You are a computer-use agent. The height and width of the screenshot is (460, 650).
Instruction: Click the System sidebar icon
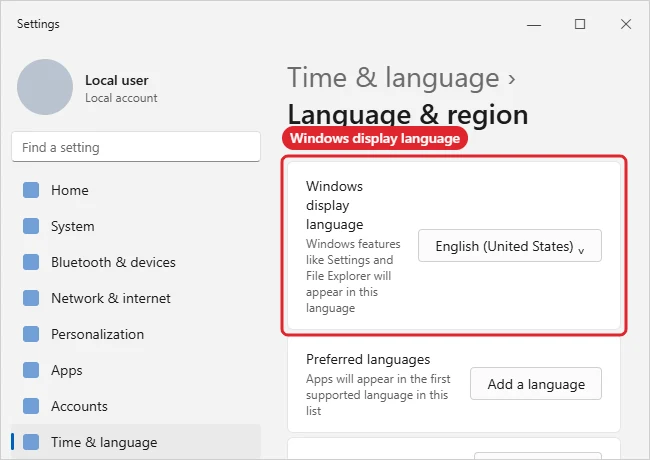(x=31, y=226)
